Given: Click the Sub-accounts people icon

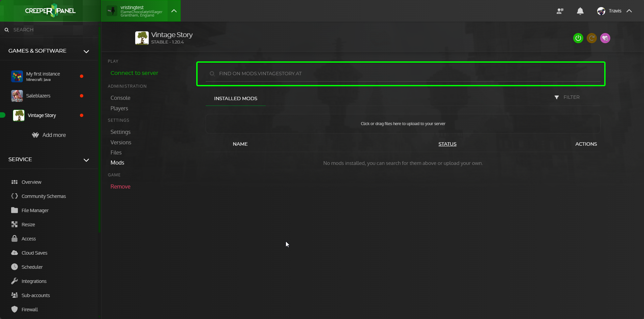Looking at the screenshot, I should tap(14, 295).
